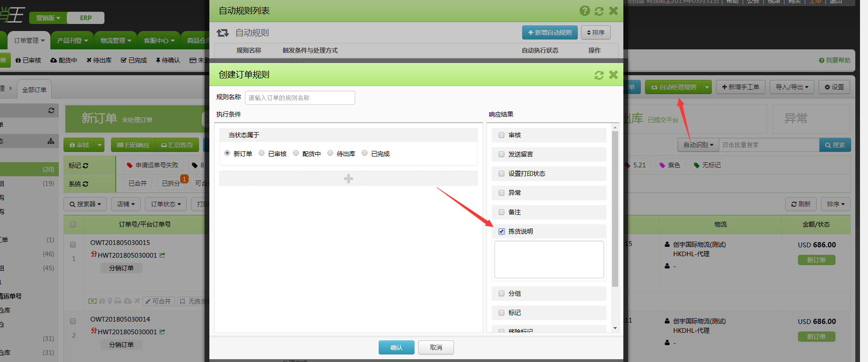Open the 已完成 checkmark filter
Viewport: 868px width, 362px height.
tap(134, 60)
